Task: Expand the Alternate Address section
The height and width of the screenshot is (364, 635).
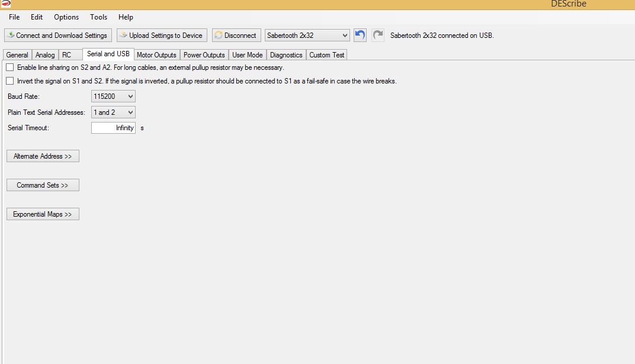Action: [43, 156]
